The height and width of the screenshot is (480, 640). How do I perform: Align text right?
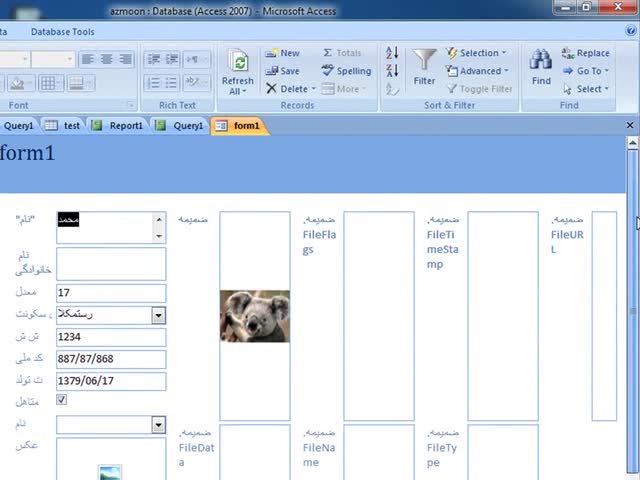click(x=126, y=60)
